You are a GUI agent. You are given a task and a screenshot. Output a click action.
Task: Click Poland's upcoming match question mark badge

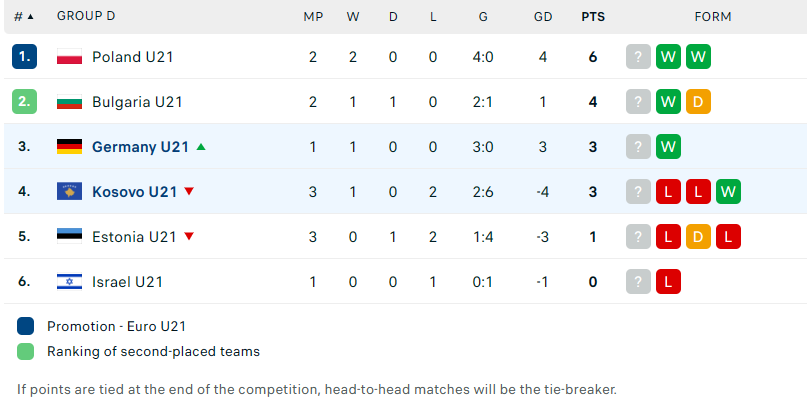coord(638,57)
